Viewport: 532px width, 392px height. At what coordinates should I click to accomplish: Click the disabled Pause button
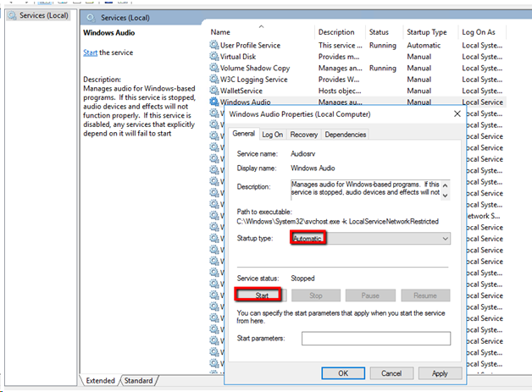click(370, 295)
